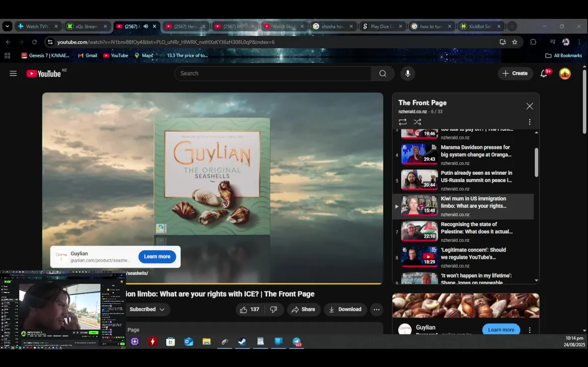Open Microsoft Store from the taskbar
Screen dimensions: 588x367
pos(170,342)
